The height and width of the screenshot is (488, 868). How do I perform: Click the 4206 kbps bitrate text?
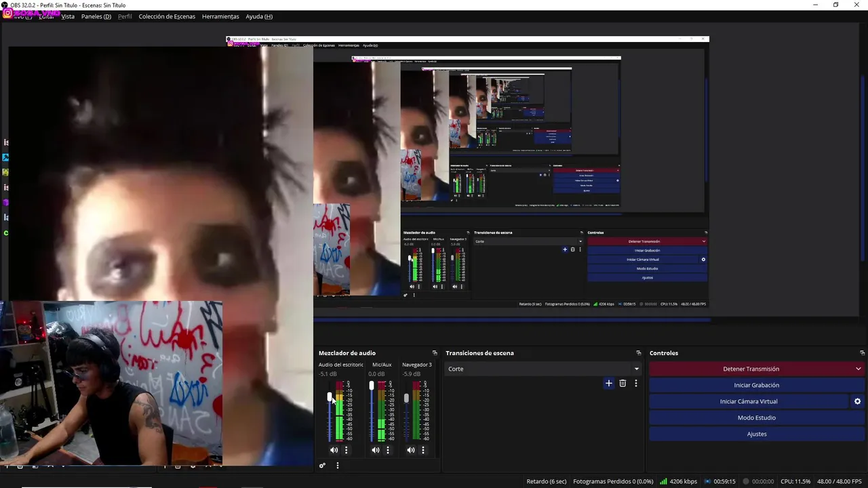click(x=683, y=481)
